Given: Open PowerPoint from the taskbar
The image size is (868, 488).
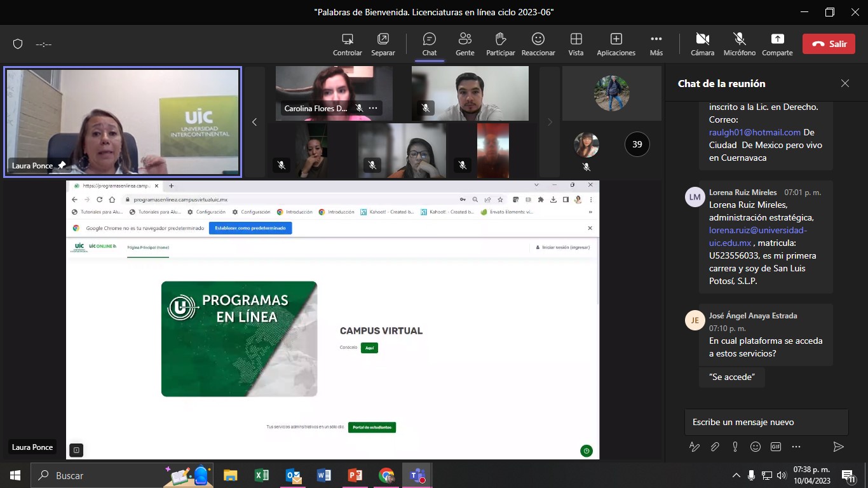Looking at the screenshot, I should point(355,475).
